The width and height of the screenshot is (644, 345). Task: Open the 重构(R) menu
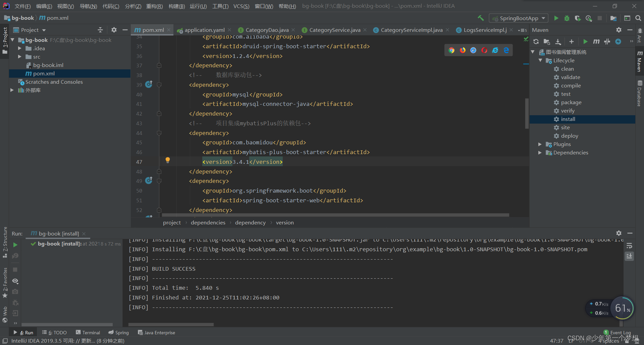pos(155,6)
